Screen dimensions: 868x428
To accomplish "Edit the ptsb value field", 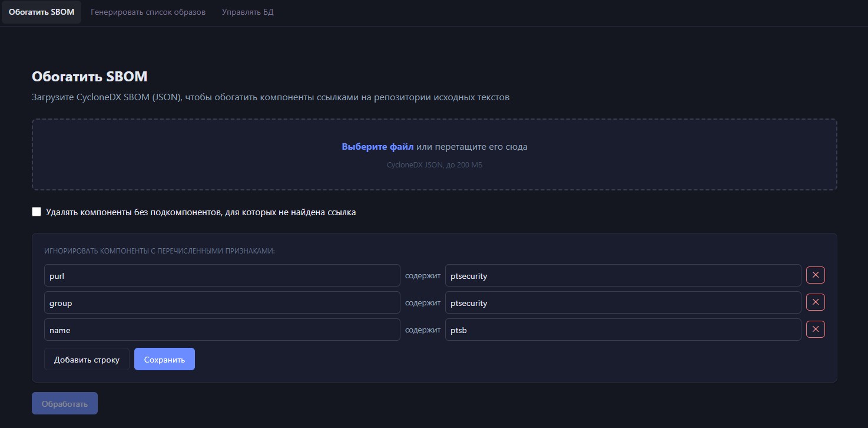I will click(623, 330).
